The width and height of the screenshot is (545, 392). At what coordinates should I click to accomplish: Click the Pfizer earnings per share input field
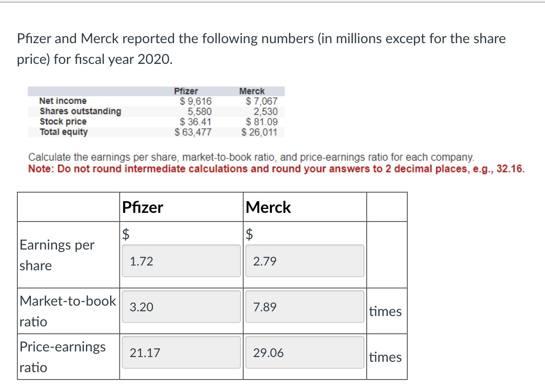pyautogui.click(x=181, y=260)
